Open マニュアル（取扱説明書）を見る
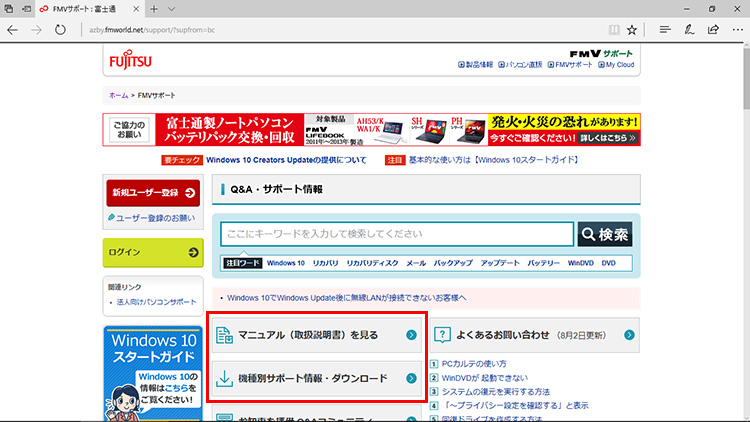Viewport: 750px width, 422px height. click(317, 335)
